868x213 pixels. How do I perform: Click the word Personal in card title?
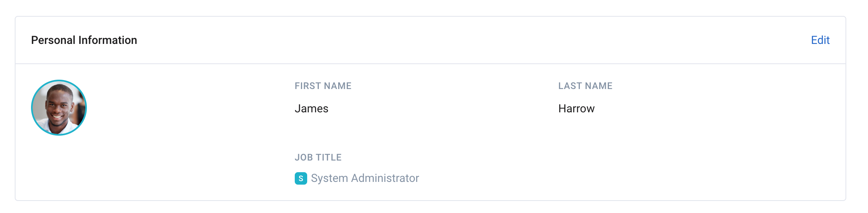(53, 40)
